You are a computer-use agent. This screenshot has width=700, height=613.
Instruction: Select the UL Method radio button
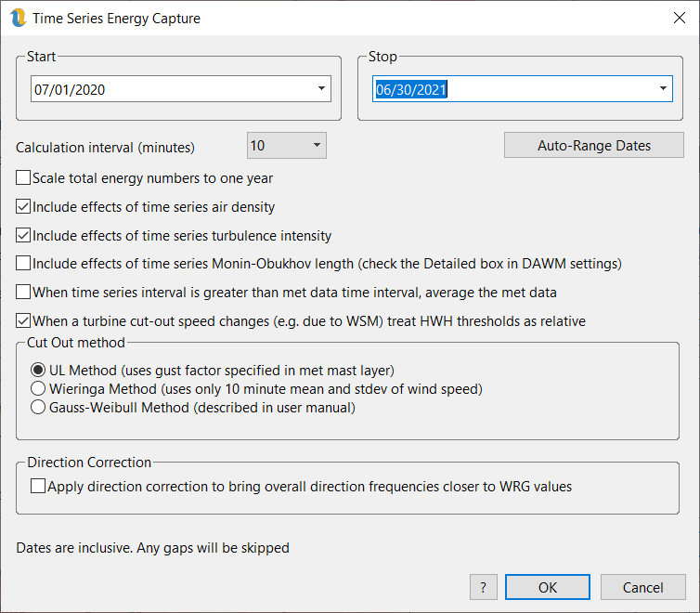click(39, 371)
